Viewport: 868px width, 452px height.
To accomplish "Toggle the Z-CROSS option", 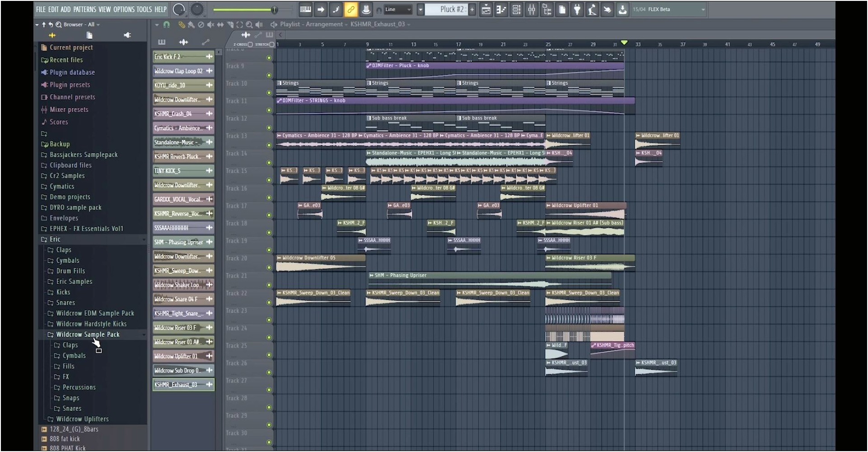I will pyautogui.click(x=250, y=44).
